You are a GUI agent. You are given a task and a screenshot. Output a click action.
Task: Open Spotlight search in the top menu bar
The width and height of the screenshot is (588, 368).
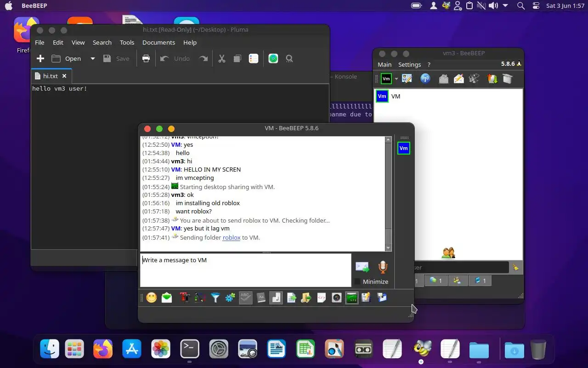(x=521, y=6)
